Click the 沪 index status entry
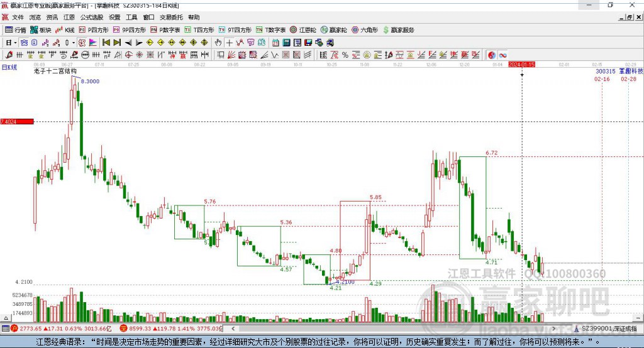This screenshot has height=348, width=644. point(61,329)
